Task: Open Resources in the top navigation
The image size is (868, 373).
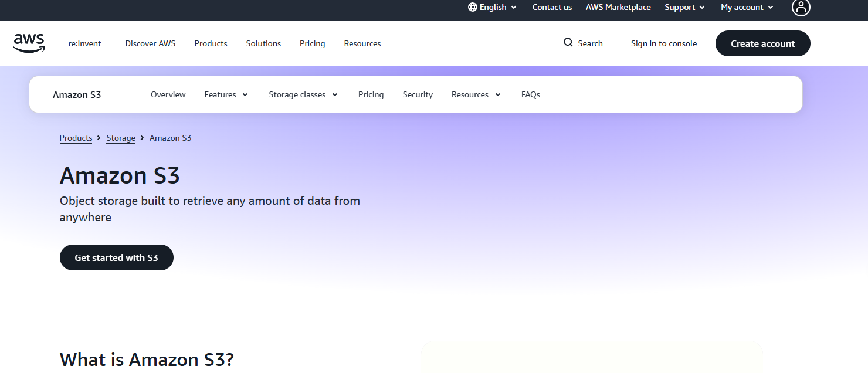Action: [362, 43]
